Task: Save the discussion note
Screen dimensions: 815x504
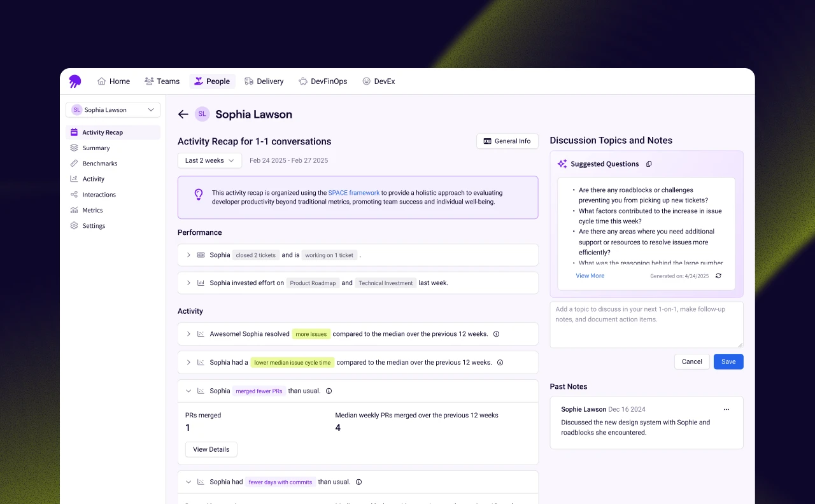Action: pyautogui.click(x=728, y=361)
